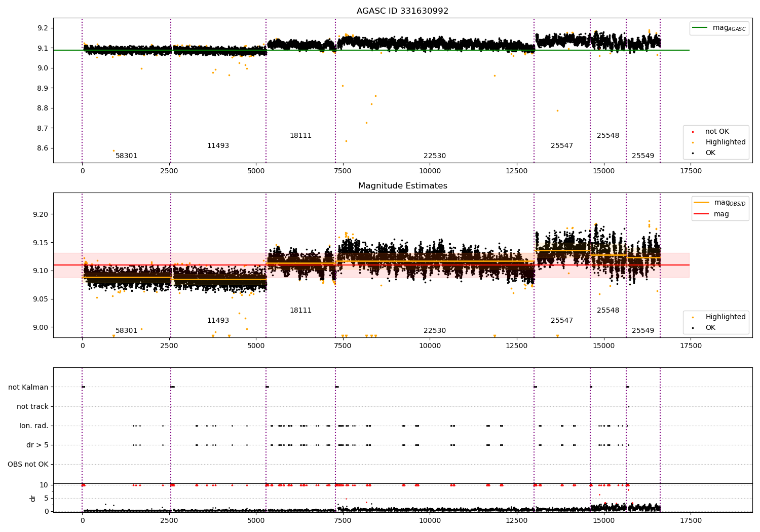Click the 'Ion. rad.' axis label

click(34, 426)
